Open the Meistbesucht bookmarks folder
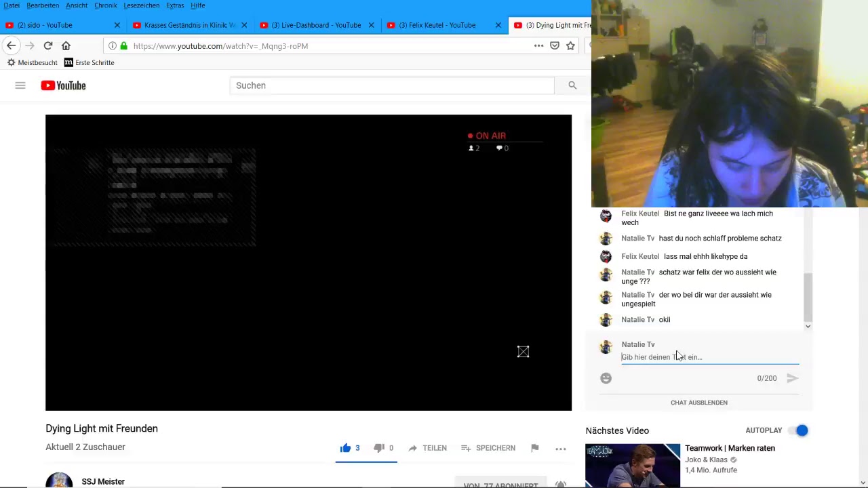Image resolution: width=868 pixels, height=488 pixels. [32, 62]
